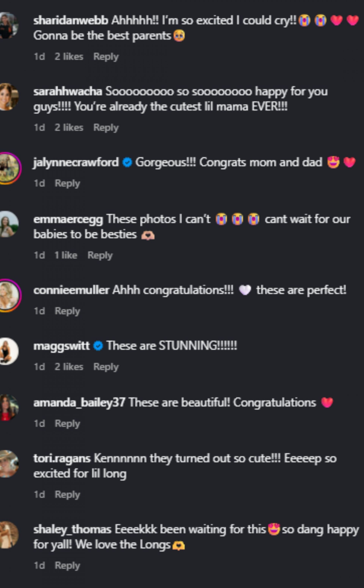Open emmaercegg's profile avatar

(x=8, y=224)
